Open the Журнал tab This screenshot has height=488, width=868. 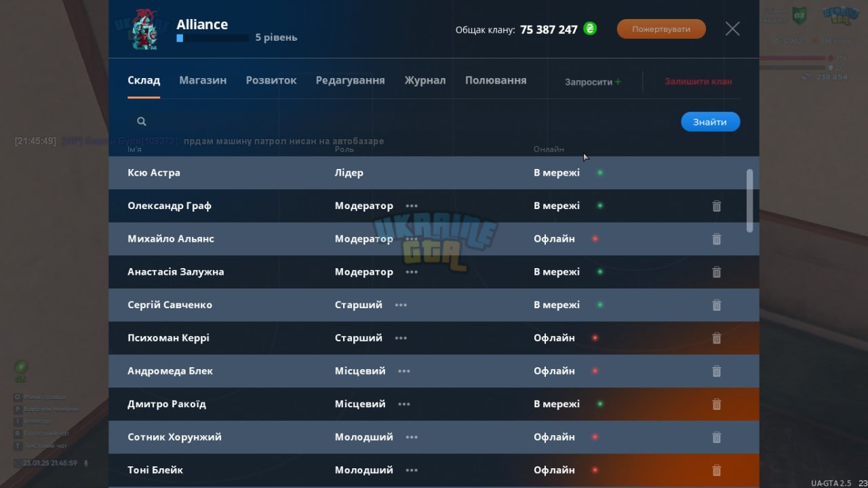[x=425, y=80]
